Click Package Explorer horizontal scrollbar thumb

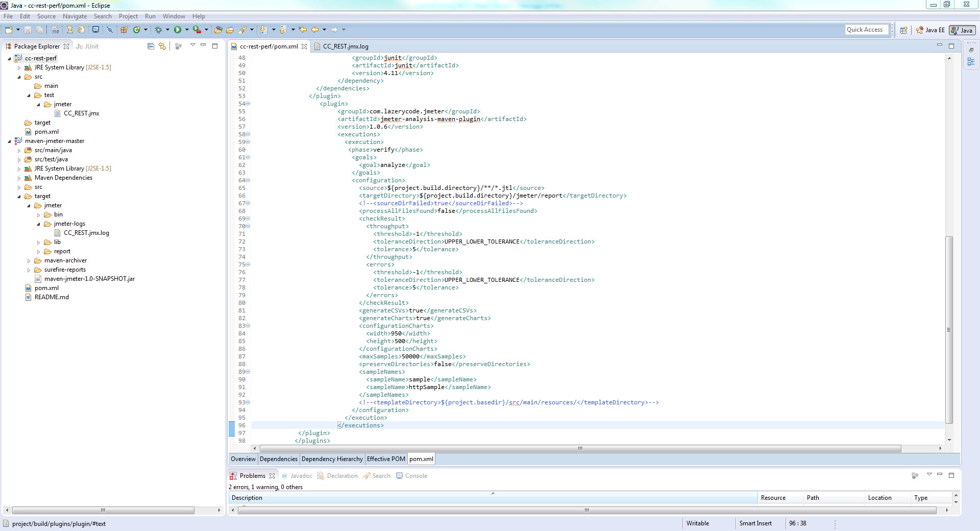(103, 510)
